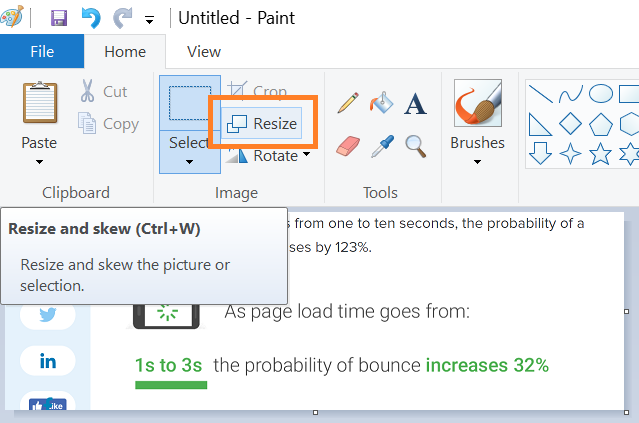Pick the Eraser tool
The width and height of the screenshot is (639, 423).
(x=348, y=146)
